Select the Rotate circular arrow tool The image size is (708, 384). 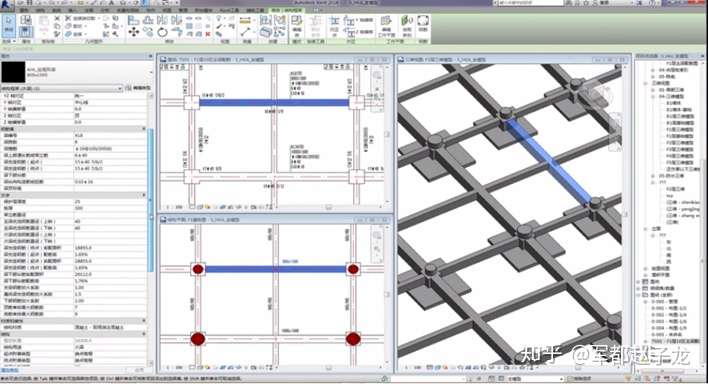tap(163, 32)
